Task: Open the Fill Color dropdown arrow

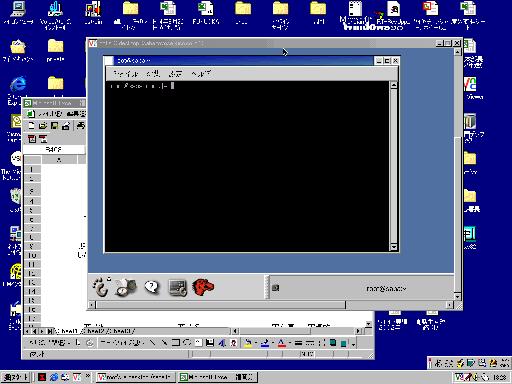Action: click(x=256, y=343)
